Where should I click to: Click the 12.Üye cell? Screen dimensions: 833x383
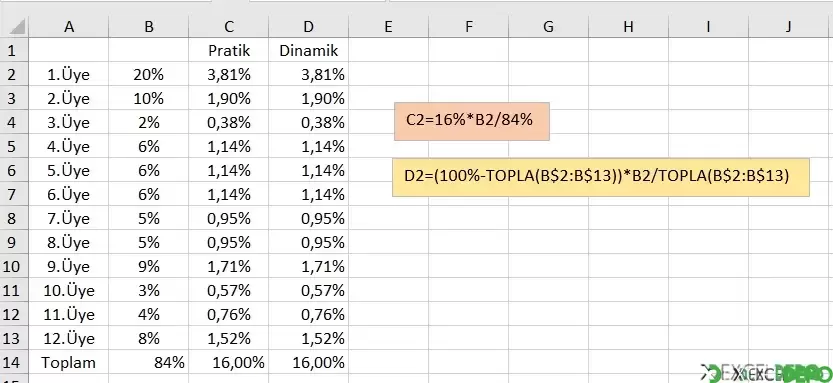tap(69, 338)
